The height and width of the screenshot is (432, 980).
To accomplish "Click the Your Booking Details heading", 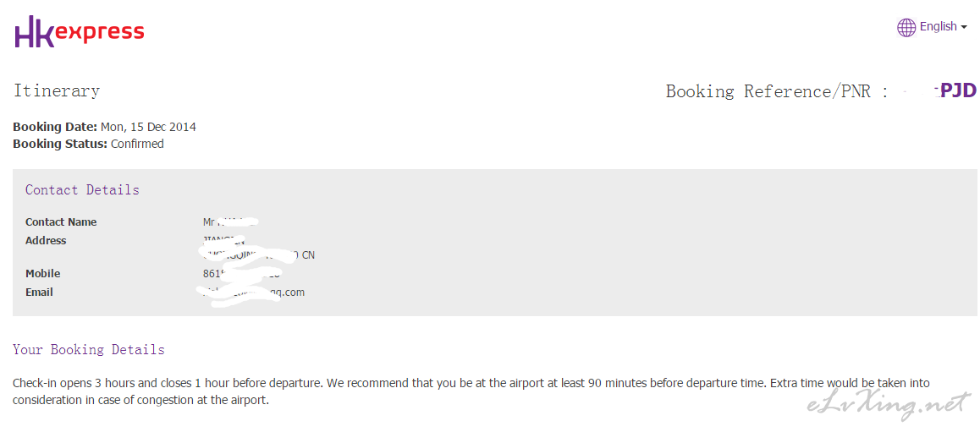I will (89, 350).
